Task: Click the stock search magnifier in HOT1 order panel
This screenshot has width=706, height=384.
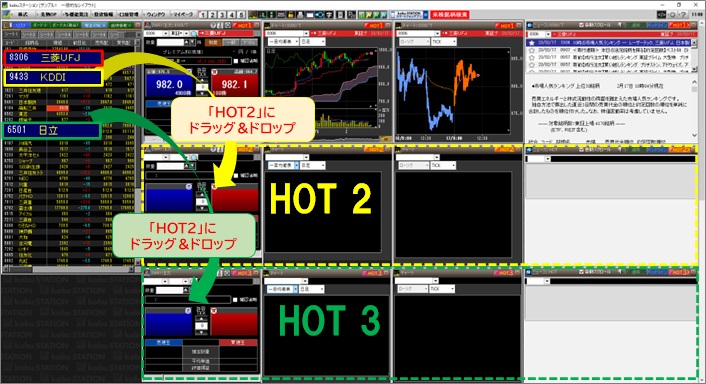Action: coord(194,33)
